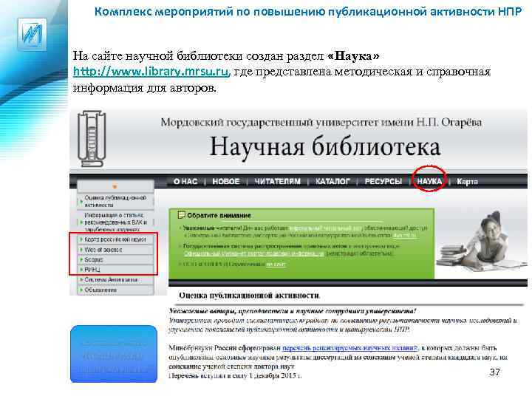Select the НОВОЕ navigation item

pyautogui.click(x=226, y=182)
